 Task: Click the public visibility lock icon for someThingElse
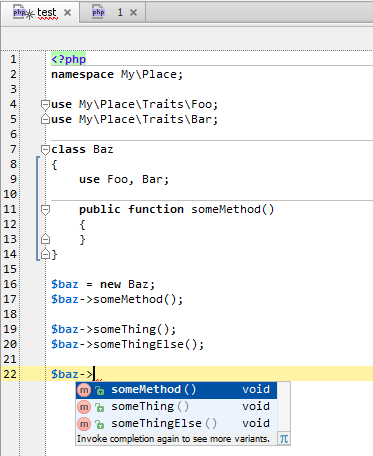pos(99,424)
